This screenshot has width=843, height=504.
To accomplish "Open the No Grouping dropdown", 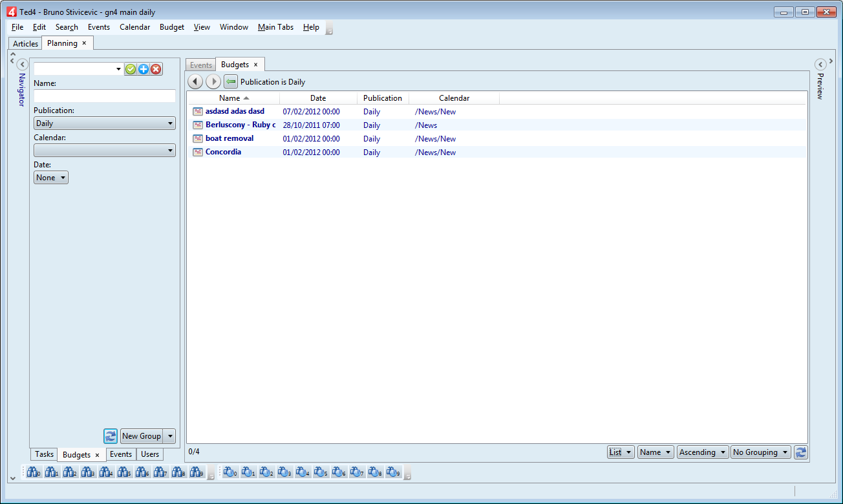I will coord(761,452).
